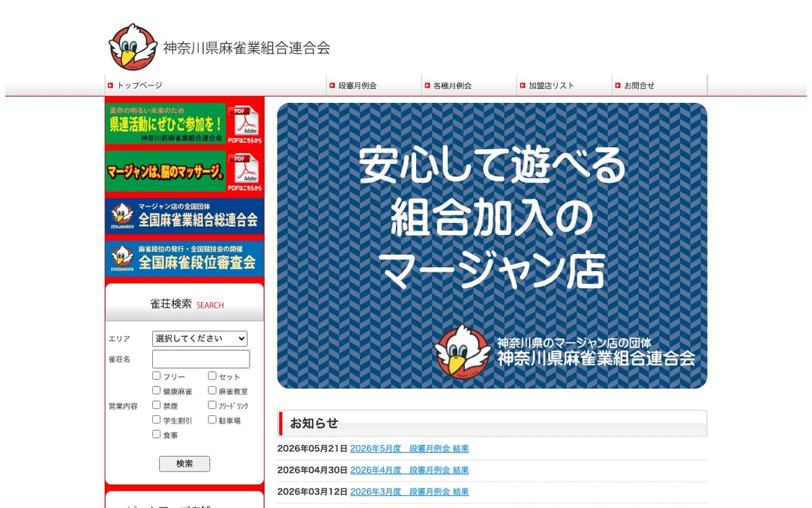
Task: Toggle the 禁煙 checkbox
Action: [x=156, y=405]
